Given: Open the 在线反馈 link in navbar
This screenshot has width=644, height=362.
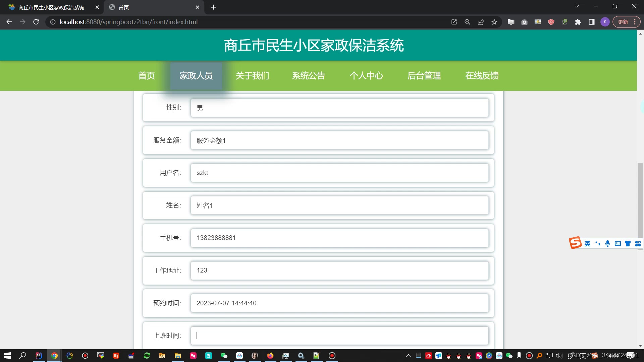Looking at the screenshot, I should coord(482,76).
